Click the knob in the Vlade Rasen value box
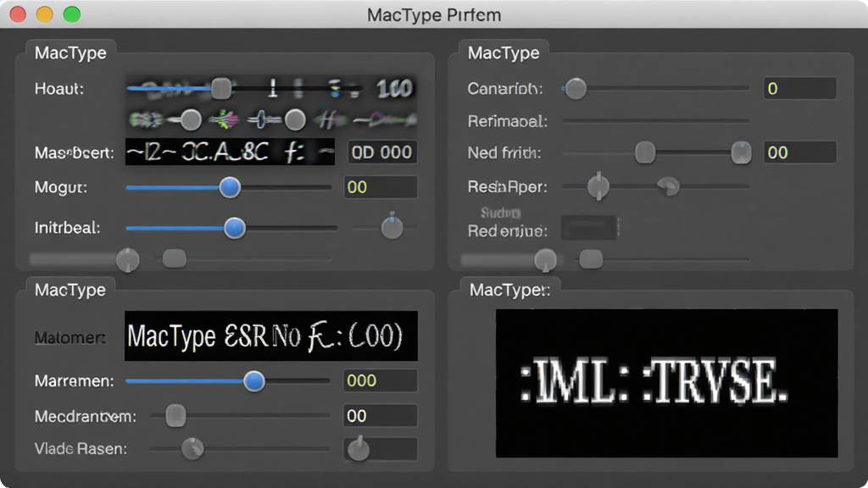The height and width of the screenshot is (488, 868). tap(359, 450)
